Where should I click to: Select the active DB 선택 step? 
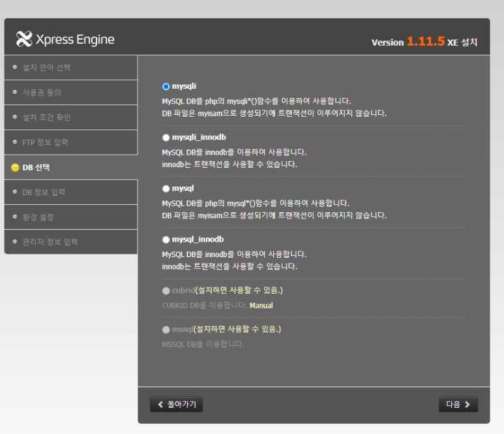click(x=70, y=167)
